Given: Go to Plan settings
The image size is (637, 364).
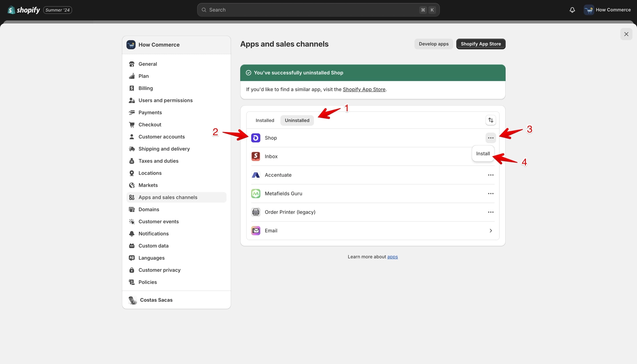Looking at the screenshot, I should point(176,76).
